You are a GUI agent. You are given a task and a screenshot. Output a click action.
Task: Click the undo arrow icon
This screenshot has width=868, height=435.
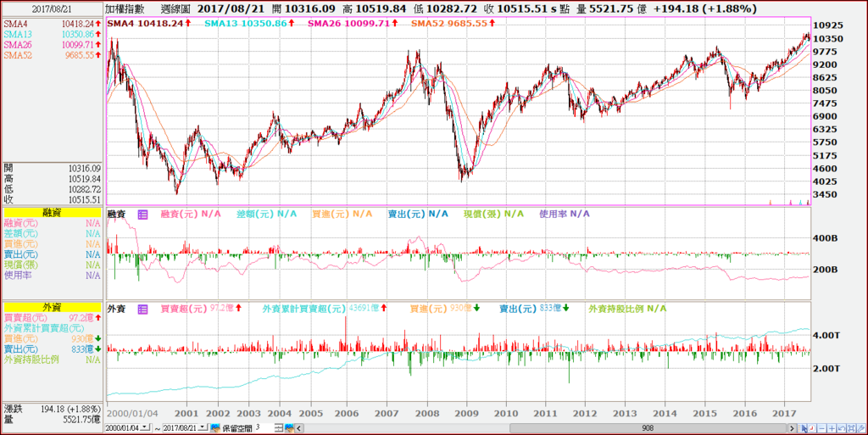[x=842, y=428]
